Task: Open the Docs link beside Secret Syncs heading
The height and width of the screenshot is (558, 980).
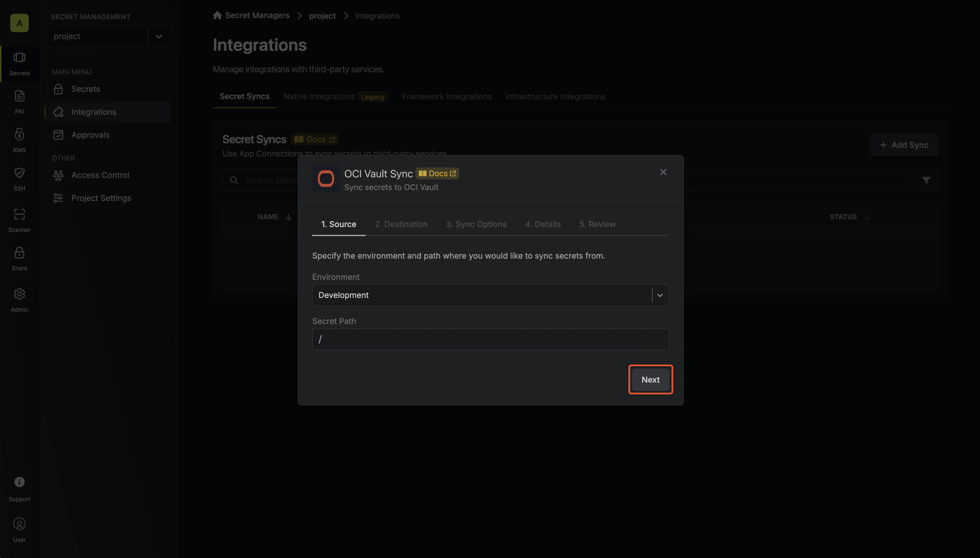Action: pos(315,139)
